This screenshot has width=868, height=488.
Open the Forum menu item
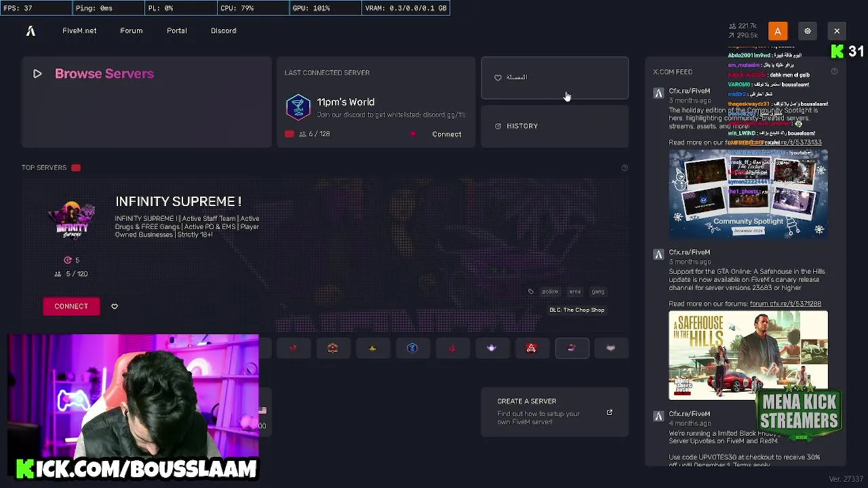pos(132,30)
